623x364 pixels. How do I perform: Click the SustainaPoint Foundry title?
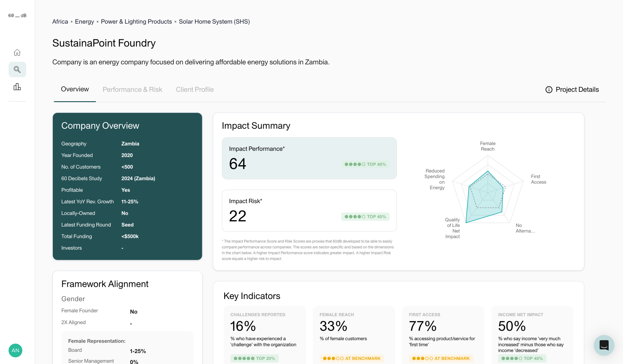[x=104, y=43]
